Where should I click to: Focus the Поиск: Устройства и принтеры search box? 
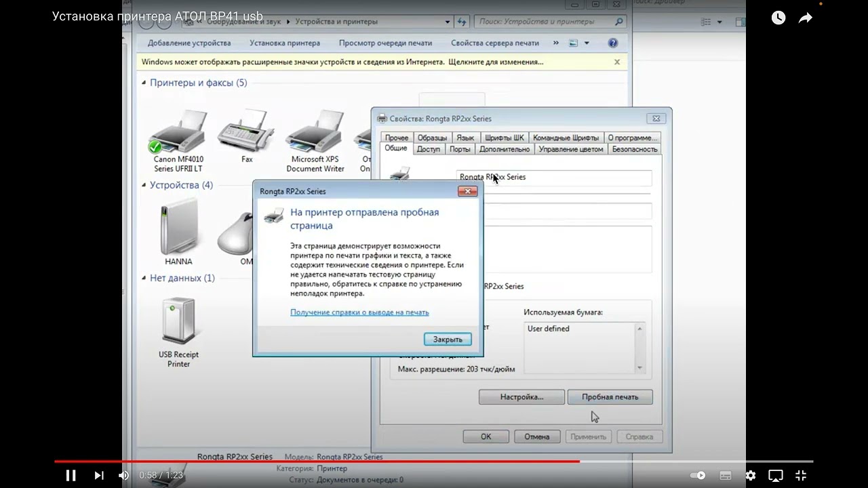[x=544, y=22]
